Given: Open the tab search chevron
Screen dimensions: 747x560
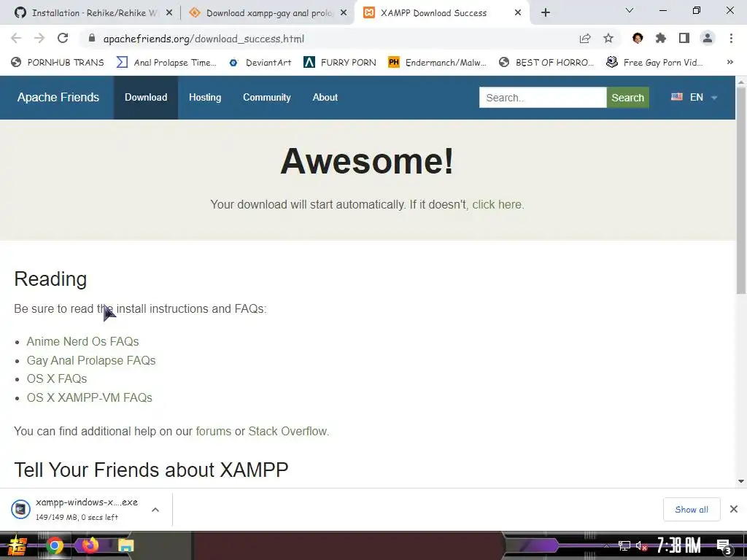Looking at the screenshot, I should point(630,10).
